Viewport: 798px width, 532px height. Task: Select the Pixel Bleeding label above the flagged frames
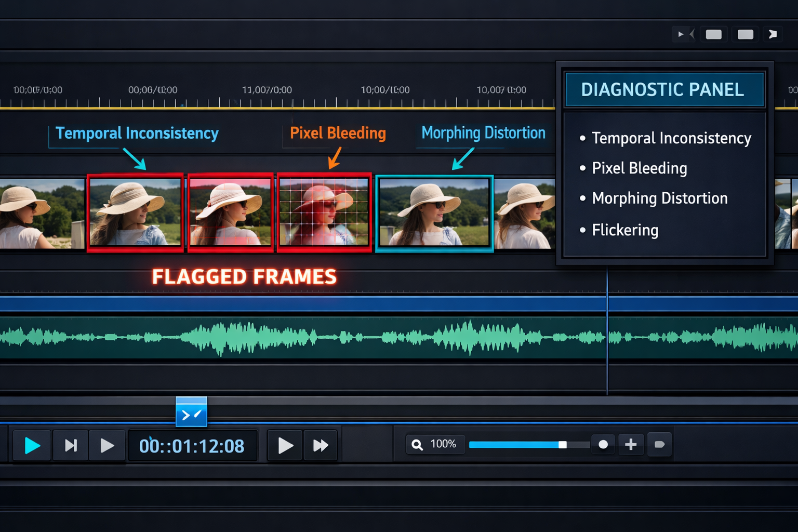tap(337, 133)
